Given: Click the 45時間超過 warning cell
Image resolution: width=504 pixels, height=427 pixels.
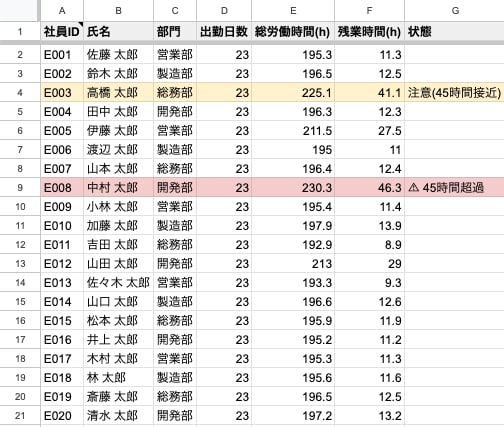Looking at the screenshot, I should click(x=454, y=187).
